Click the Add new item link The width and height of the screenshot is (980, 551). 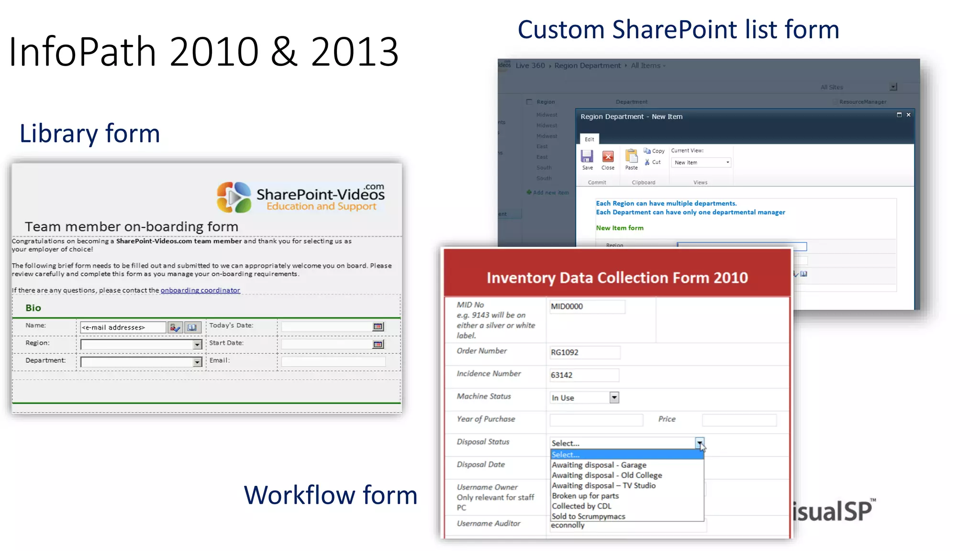pyautogui.click(x=551, y=192)
